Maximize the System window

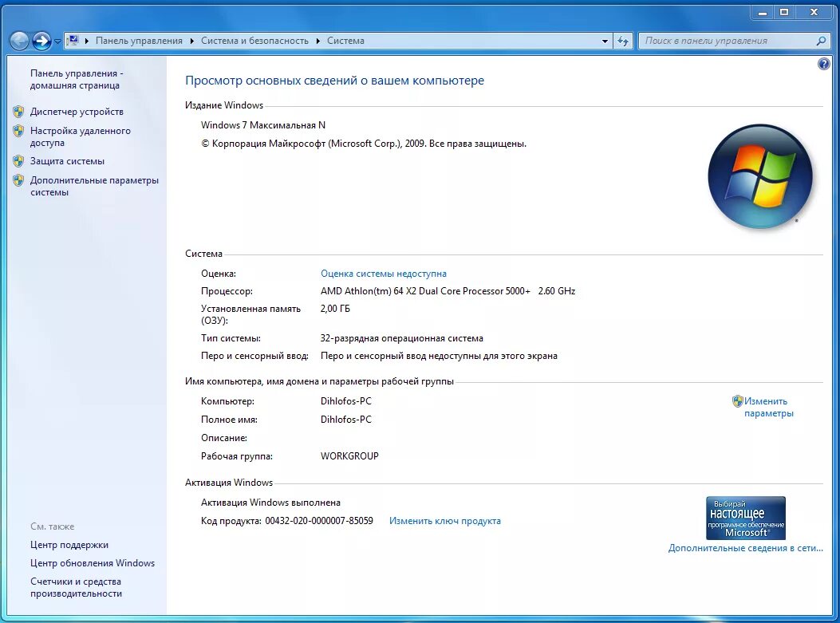tap(784, 12)
